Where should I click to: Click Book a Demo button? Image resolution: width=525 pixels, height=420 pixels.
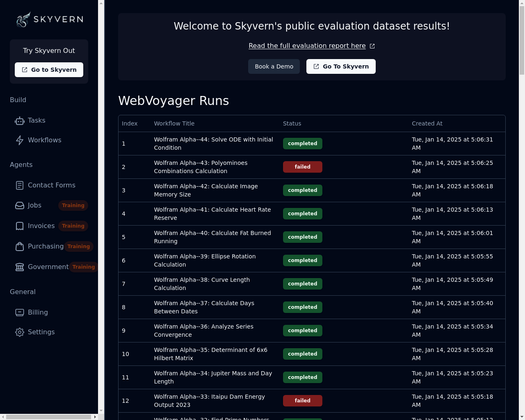[274, 66]
